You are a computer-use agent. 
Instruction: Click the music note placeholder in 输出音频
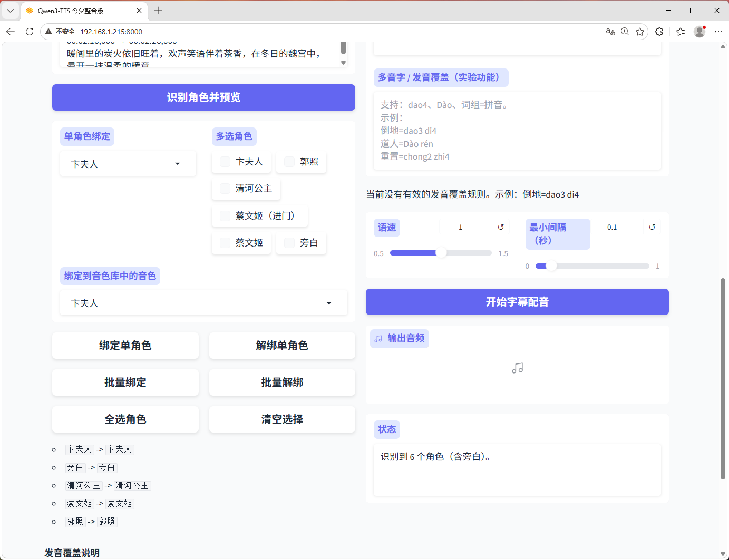point(518,368)
